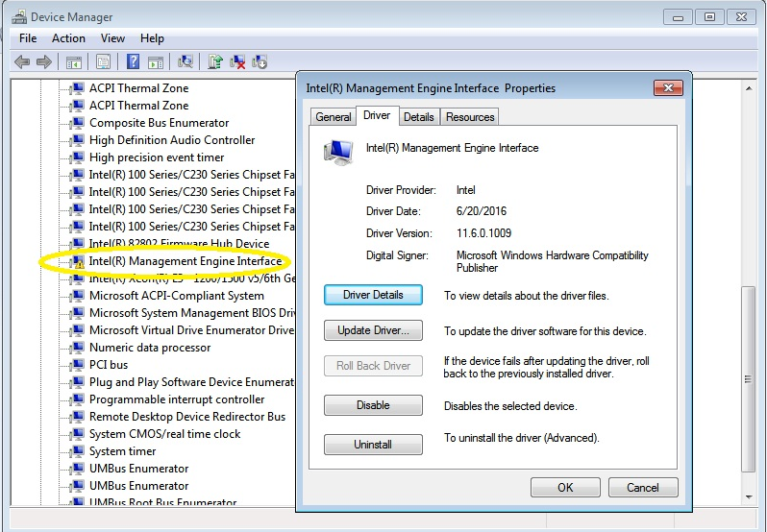
Task: Click the device icon beside Programmable interrupt controller
Action: (x=76, y=399)
